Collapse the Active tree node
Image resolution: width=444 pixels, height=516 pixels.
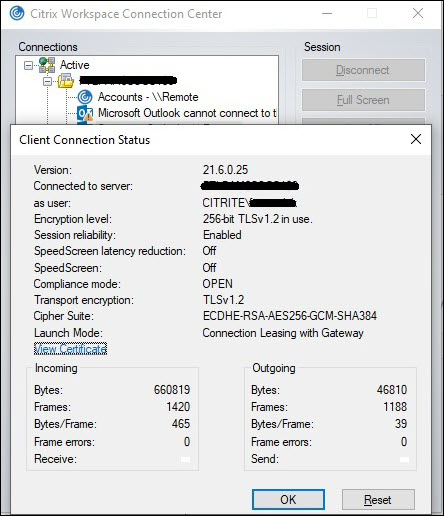pyautogui.click(x=29, y=65)
